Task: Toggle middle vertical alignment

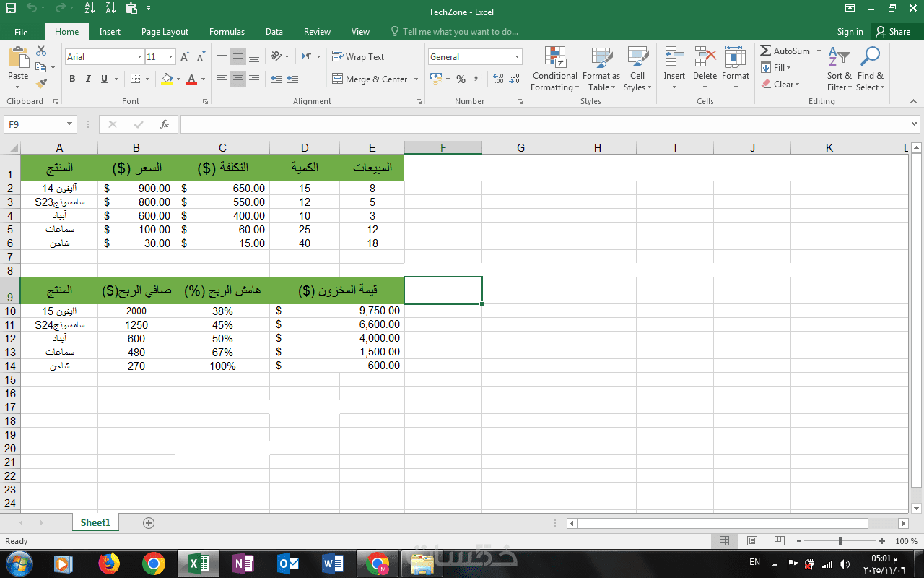Action: pyautogui.click(x=237, y=57)
